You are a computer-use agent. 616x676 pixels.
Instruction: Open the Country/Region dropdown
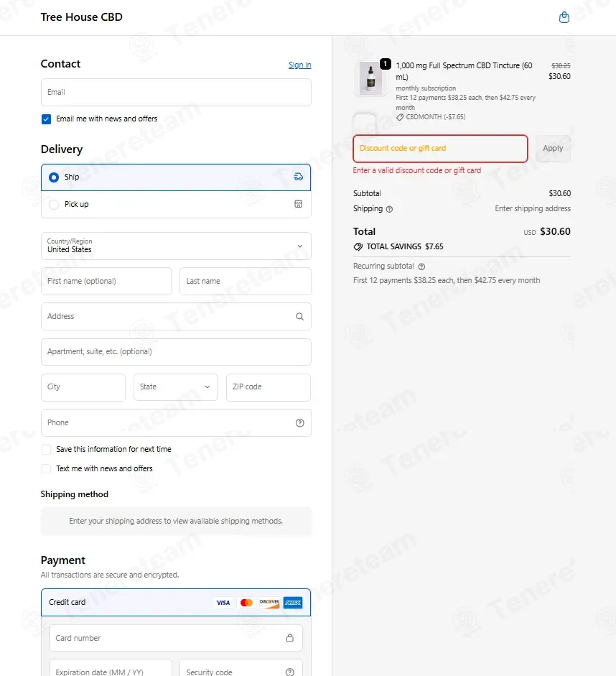click(176, 246)
